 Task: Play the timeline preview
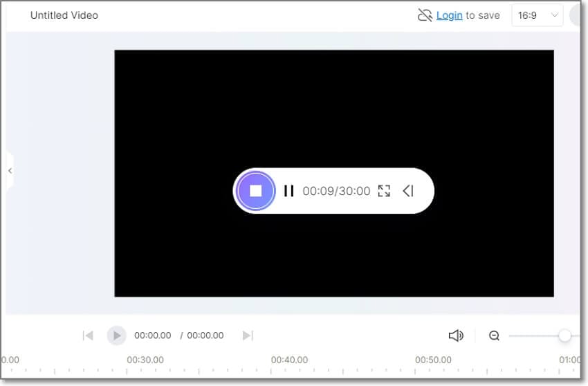click(117, 336)
